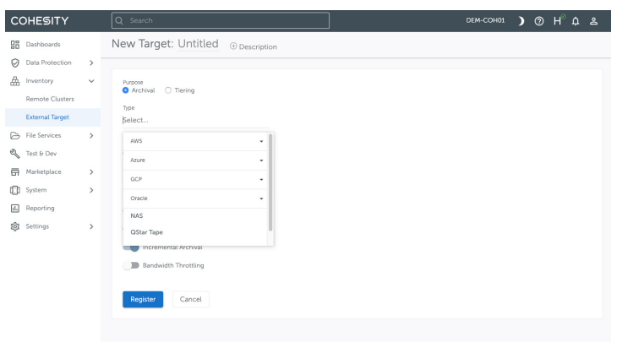Click the plus icon beside Description
Image resolution: width=644 pixels, height=348 pixels.
[x=233, y=46]
